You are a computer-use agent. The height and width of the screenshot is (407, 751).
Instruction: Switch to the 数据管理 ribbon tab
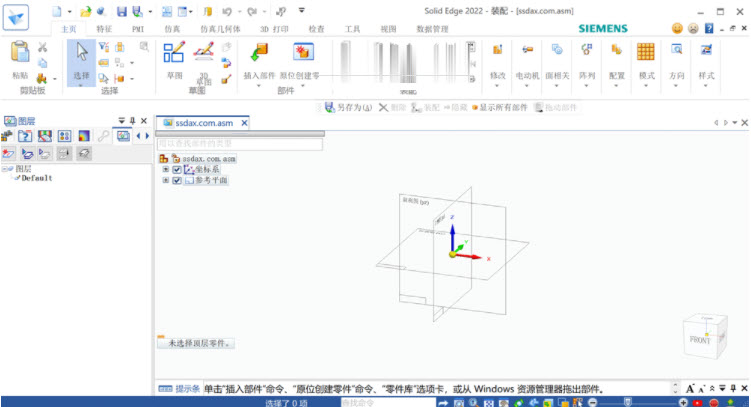point(432,29)
